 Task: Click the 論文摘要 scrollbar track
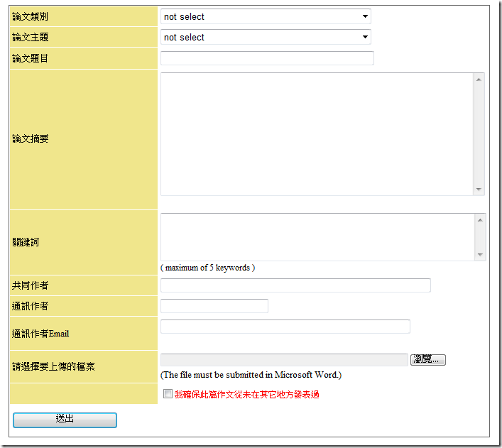(479, 135)
